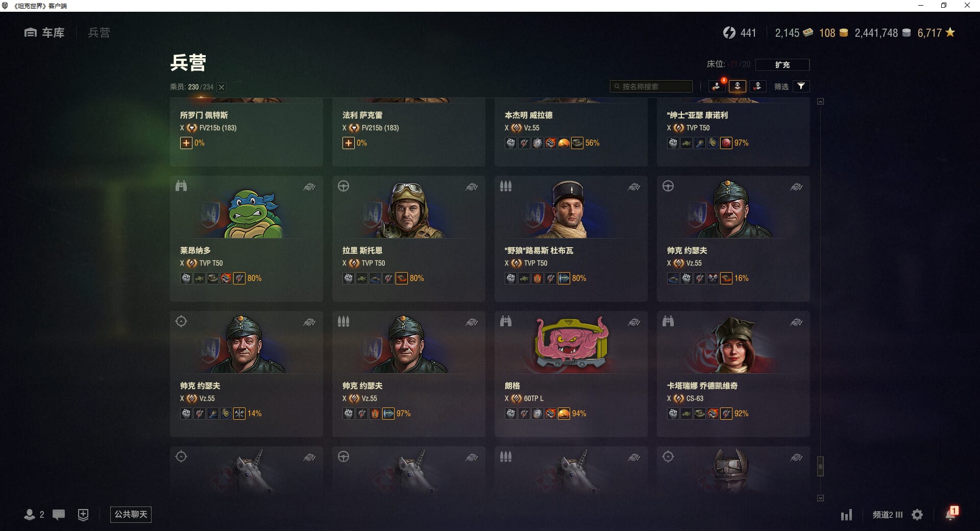Image resolution: width=980 pixels, height=531 pixels.
Task: Show dismissed crew members list
Action: click(757, 86)
